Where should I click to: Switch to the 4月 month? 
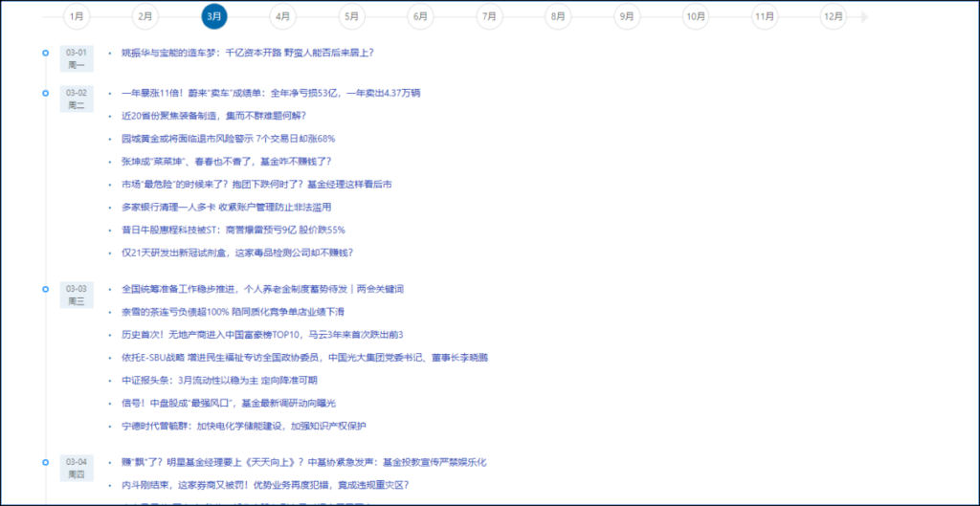click(x=282, y=16)
